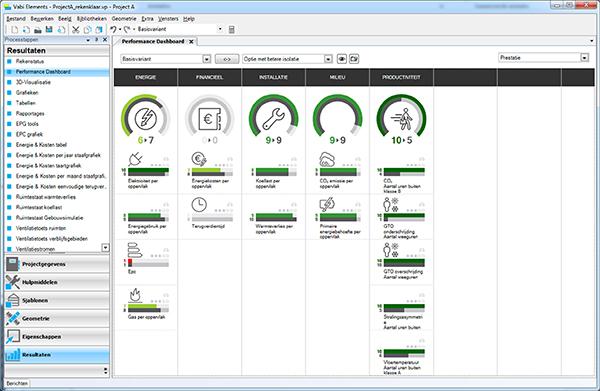Click the Productiviteit walking person gauge
This screenshot has width=600, height=391.
(x=401, y=119)
